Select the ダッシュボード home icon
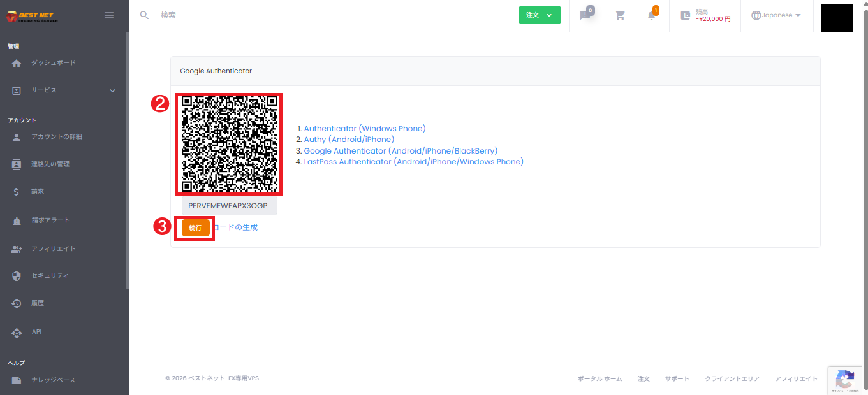 tap(16, 63)
